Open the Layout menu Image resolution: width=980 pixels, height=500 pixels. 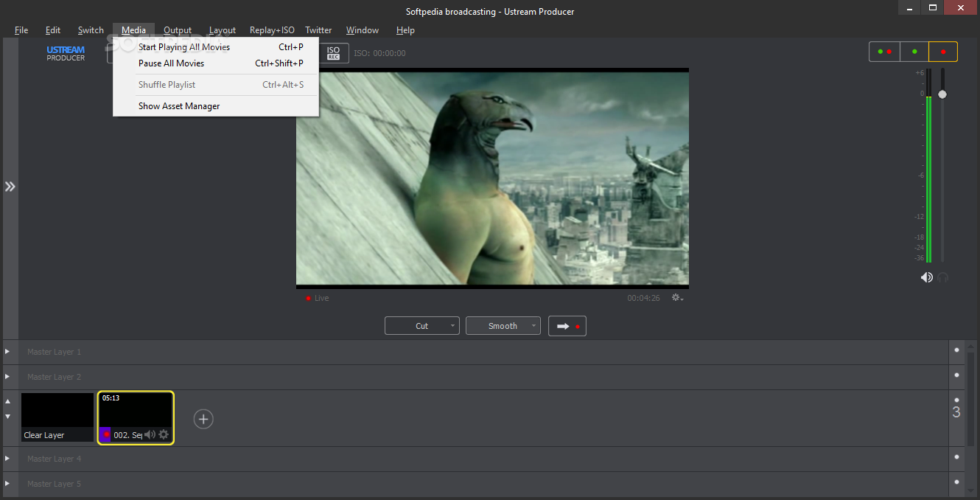pos(223,30)
